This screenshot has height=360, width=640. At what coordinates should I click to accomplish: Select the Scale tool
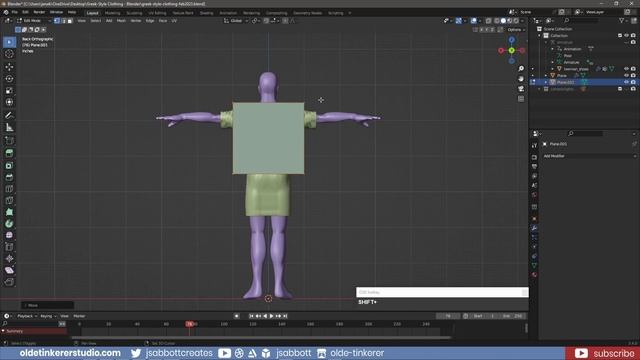tap(9, 90)
